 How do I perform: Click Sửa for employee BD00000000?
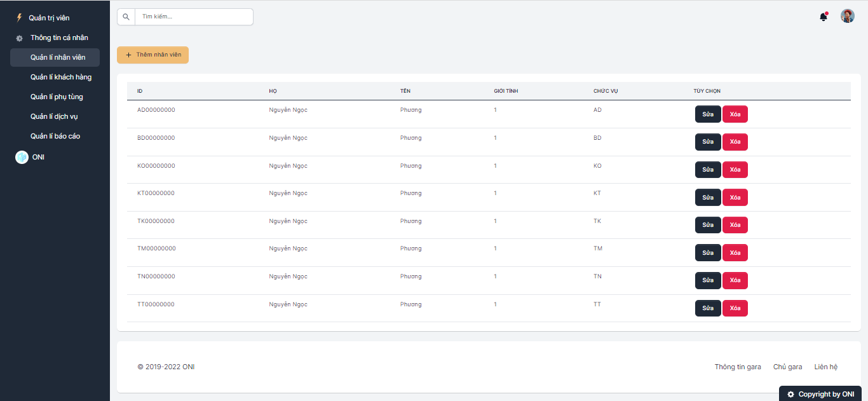coord(708,142)
